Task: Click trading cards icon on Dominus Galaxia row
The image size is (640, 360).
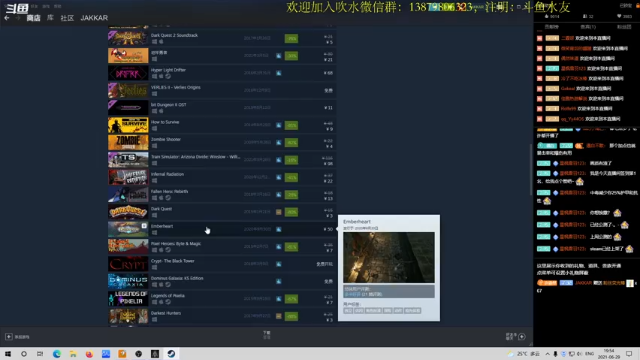Action: click(x=279, y=282)
